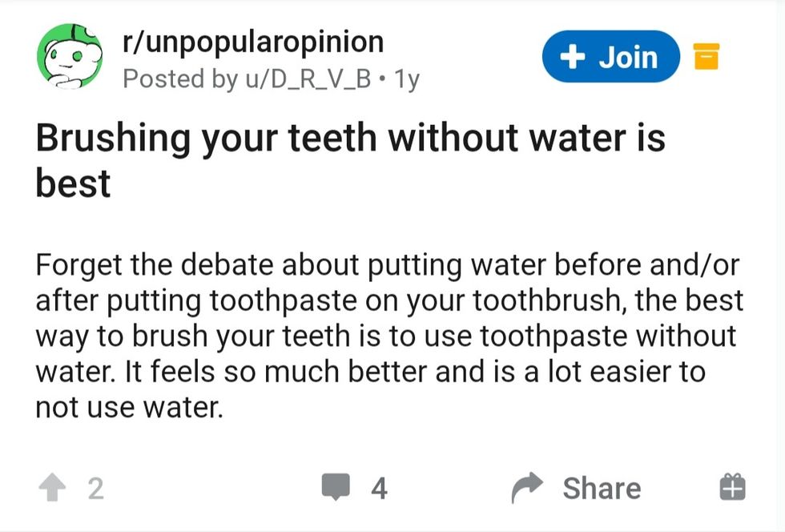Click the plus sign in Join button
Screen dimensions: 785x532
pyautogui.click(x=571, y=57)
